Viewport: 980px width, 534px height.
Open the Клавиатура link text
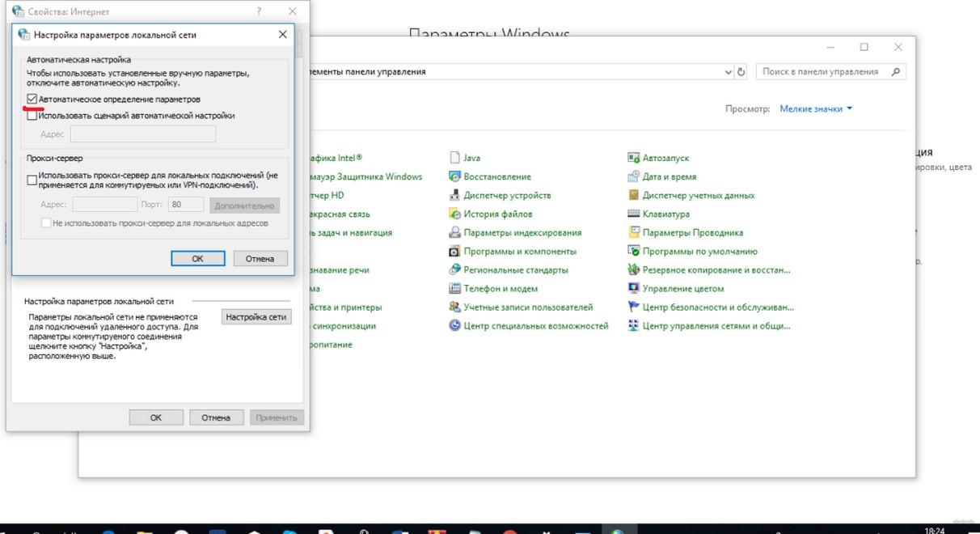(x=666, y=214)
